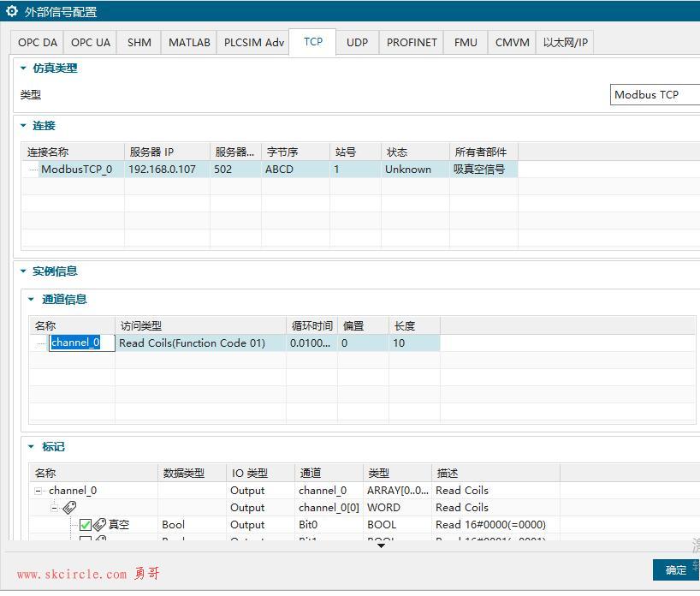The image size is (700, 596).
Task: Click the 访问类型 column header
Action: [x=200, y=326]
